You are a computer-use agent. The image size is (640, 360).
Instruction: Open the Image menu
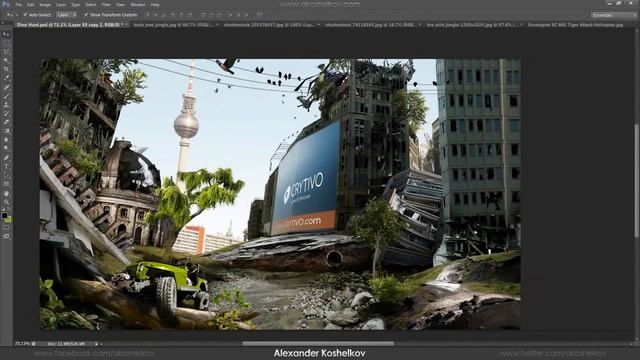pos(45,4)
